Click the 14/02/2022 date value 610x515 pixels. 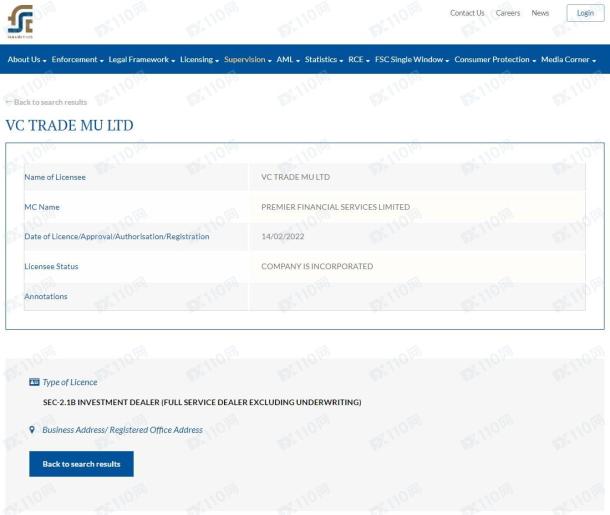coord(283,236)
